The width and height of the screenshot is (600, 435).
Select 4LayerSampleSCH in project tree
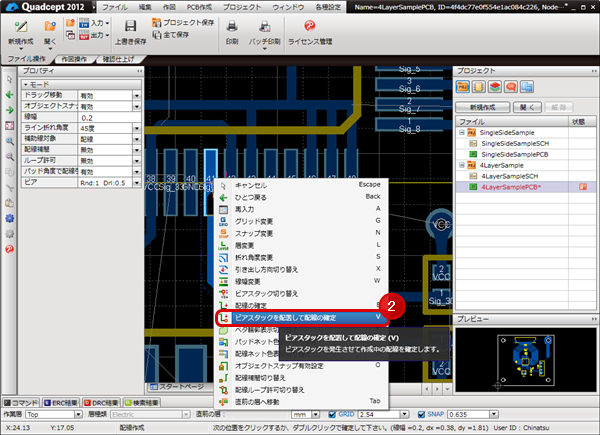tap(509, 176)
